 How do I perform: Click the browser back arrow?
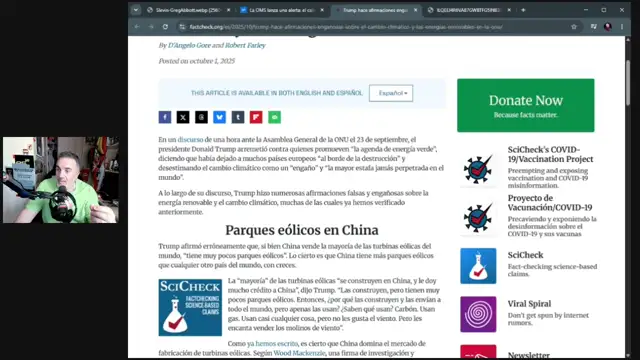click(x=137, y=27)
